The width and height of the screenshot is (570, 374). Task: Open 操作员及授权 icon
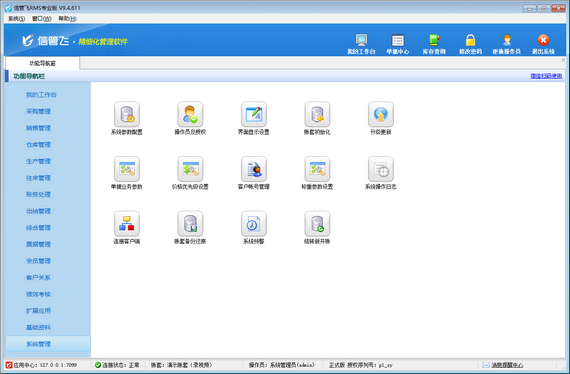coord(190,114)
